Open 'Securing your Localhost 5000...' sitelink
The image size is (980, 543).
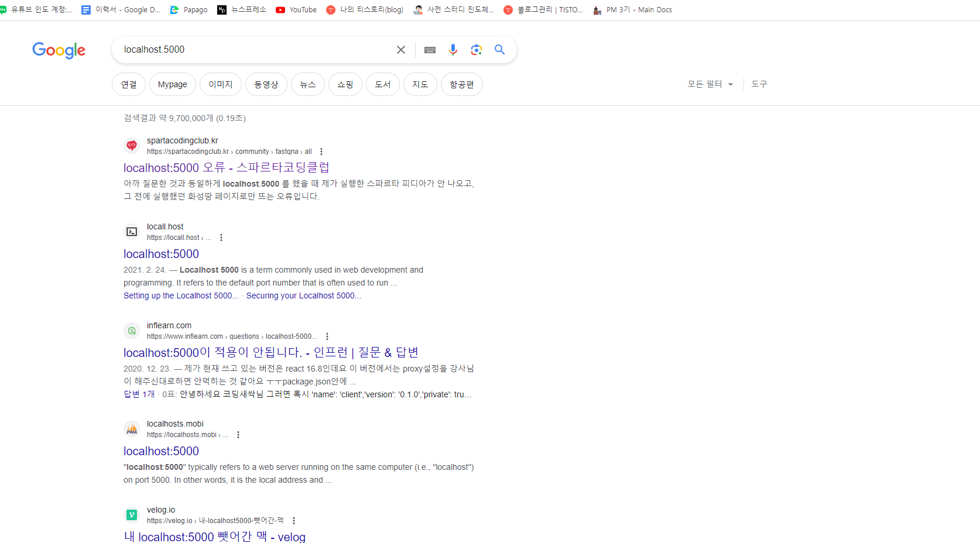click(303, 295)
